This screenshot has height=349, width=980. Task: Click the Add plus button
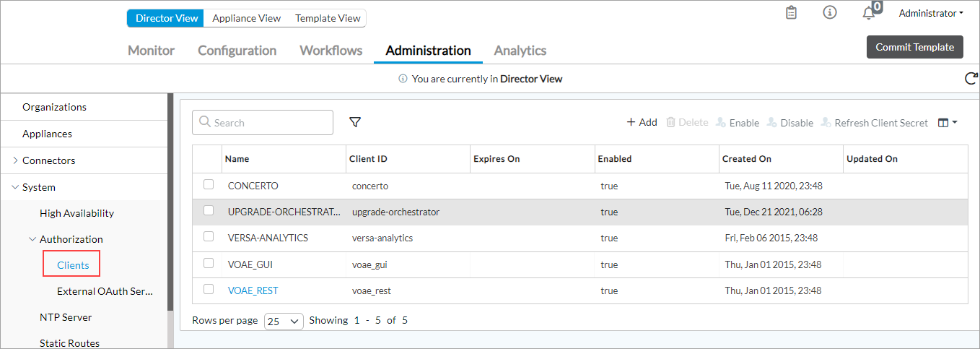(642, 123)
